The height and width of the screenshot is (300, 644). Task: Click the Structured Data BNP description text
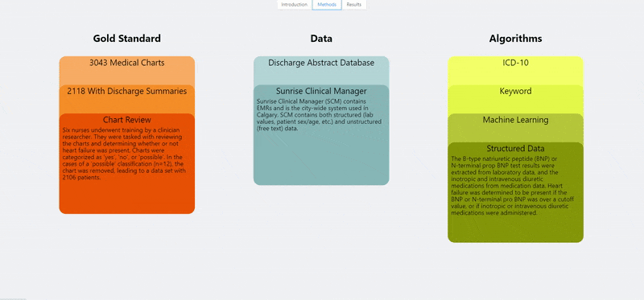click(x=513, y=186)
